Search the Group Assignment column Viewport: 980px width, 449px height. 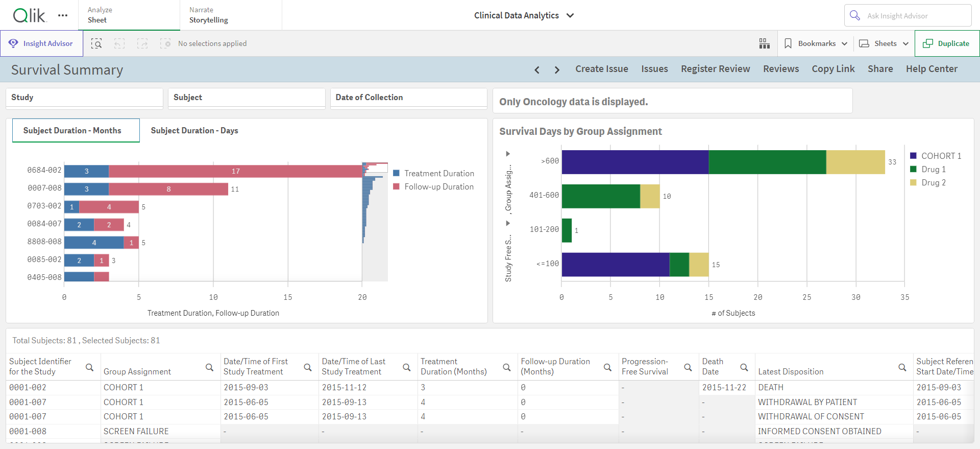pyautogui.click(x=209, y=367)
